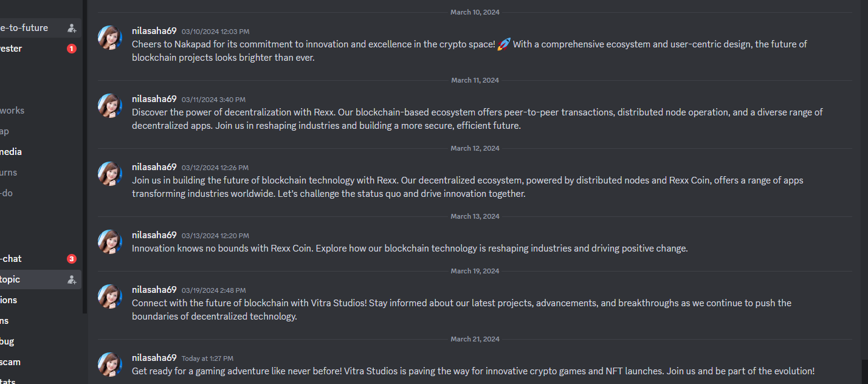This screenshot has width=868, height=384.
Task: Click the 'Today at 1:27 PM' timestamp
Action: [x=207, y=358]
